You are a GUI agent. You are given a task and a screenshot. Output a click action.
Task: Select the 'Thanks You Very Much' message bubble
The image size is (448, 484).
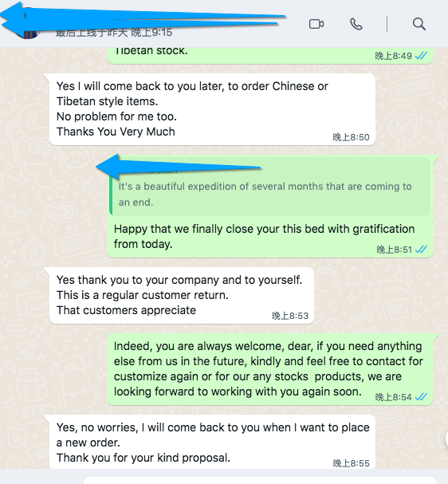pyautogui.click(x=212, y=109)
